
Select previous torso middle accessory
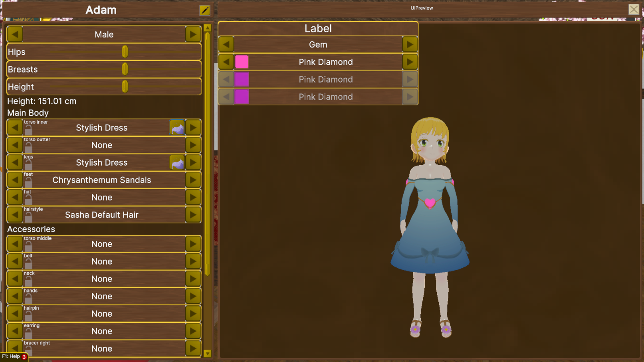click(x=15, y=244)
